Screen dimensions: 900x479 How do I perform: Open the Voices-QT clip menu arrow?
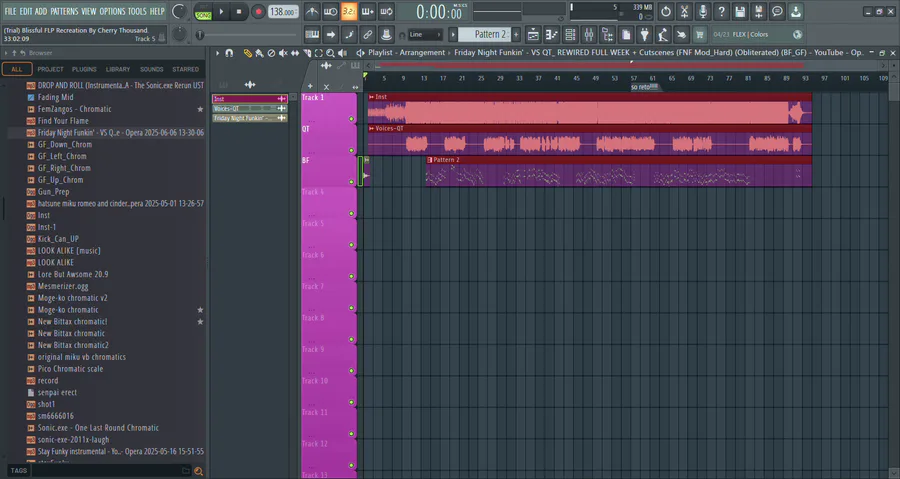coord(371,128)
